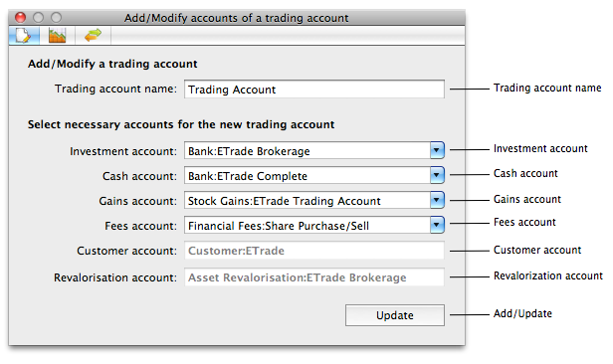This screenshot has width=613, height=364.
Task: Click the gray zoom button in title bar
Action: coord(57,18)
